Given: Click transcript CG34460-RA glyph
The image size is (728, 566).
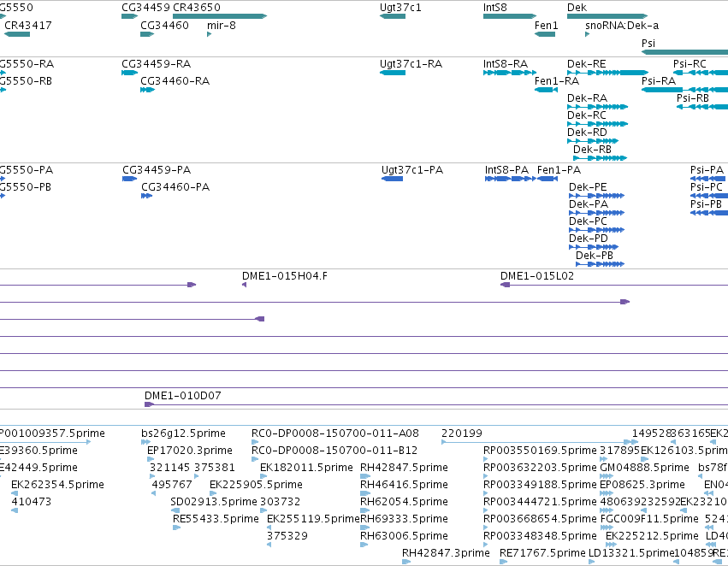Looking at the screenshot, I should pos(148,90).
